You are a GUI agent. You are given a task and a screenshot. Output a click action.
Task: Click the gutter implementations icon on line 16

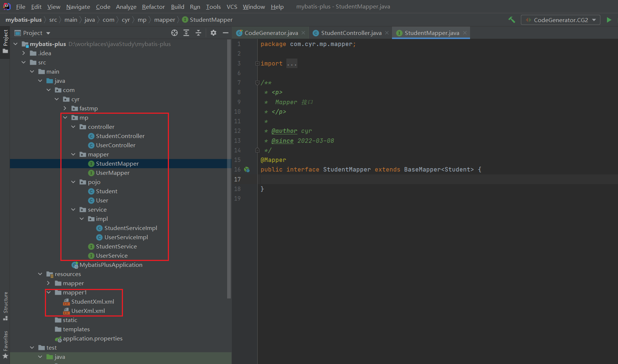(247, 170)
